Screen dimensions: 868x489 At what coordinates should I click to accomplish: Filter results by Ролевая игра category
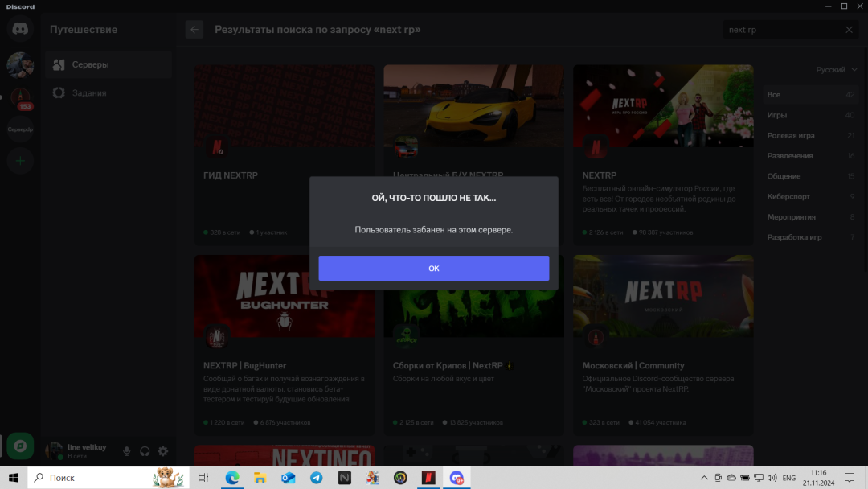coord(810,136)
